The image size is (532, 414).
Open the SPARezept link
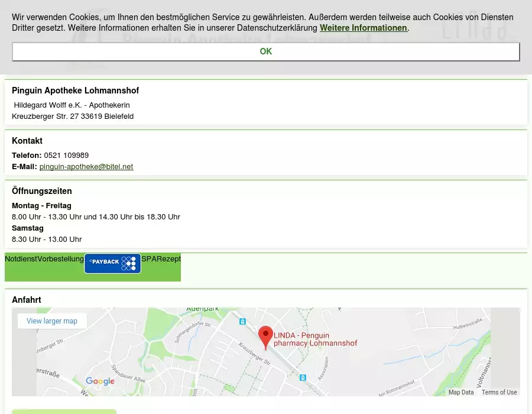(161, 259)
